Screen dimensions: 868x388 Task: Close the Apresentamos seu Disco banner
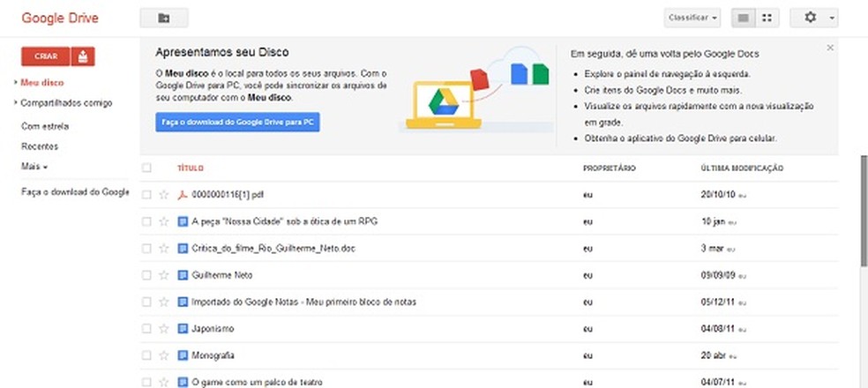pyautogui.click(x=830, y=48)
